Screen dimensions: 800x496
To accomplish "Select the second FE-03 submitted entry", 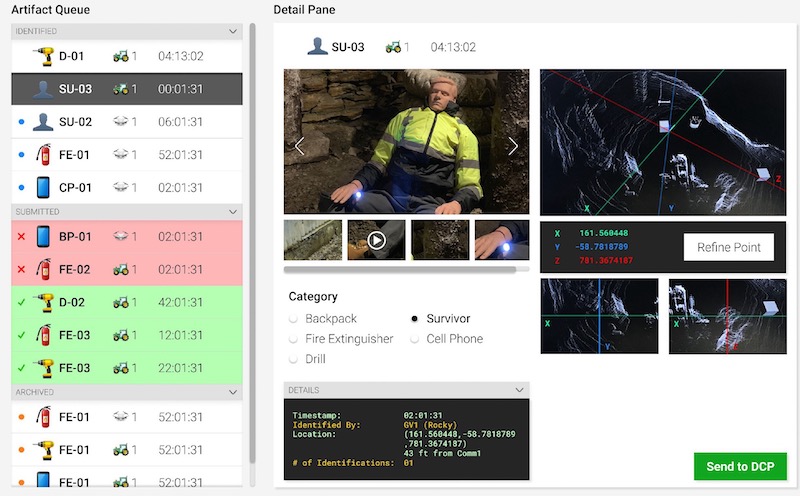I will click(126, 367).
